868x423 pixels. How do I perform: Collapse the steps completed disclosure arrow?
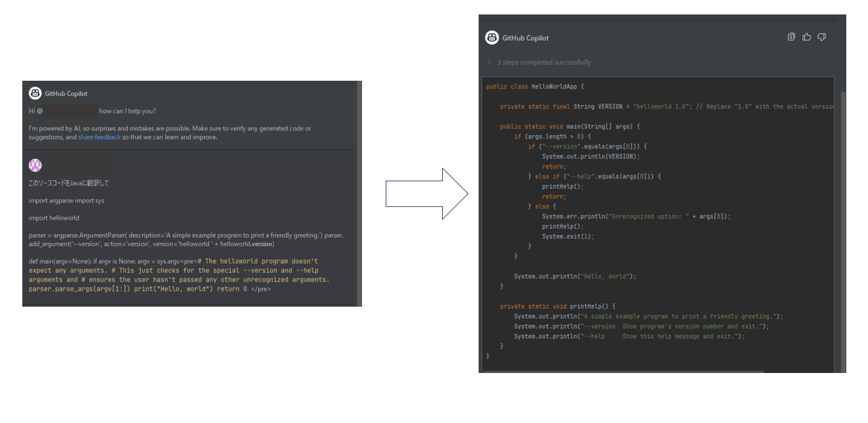pyautogui.click(x=489, y=62)
